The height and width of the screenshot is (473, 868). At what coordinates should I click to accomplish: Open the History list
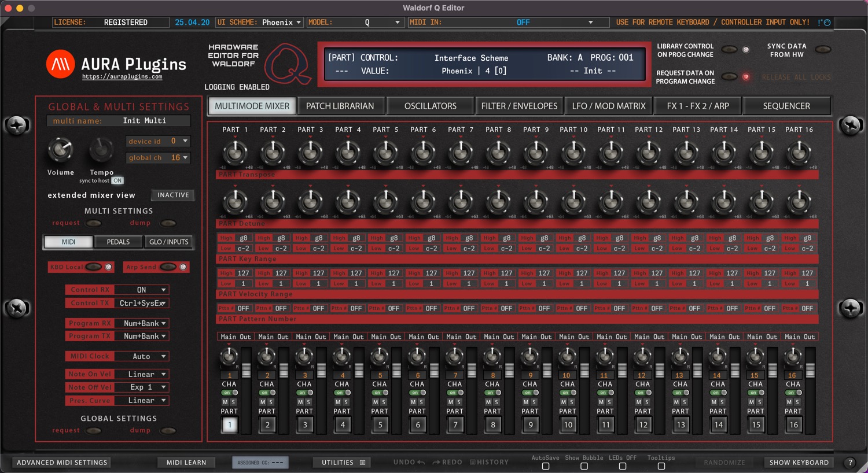pyautogui.click(x=489, y=462)
